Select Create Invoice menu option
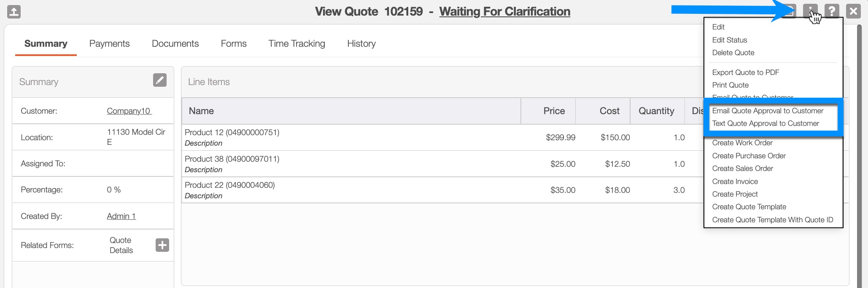Screen dimensions: 868x288 pyautogui.click(x=735, y=181)
